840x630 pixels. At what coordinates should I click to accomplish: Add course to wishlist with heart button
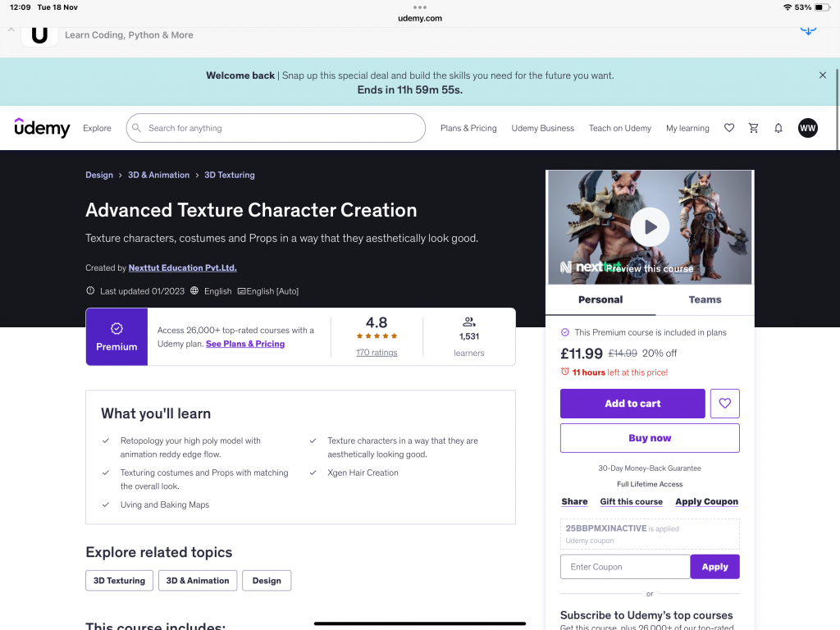pos(724,404)
